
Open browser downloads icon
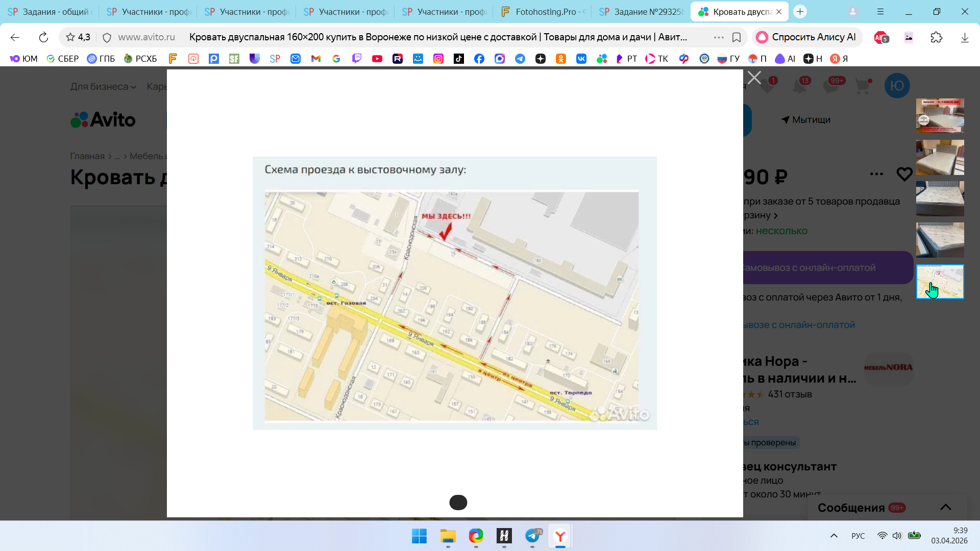tap(964, 37)
